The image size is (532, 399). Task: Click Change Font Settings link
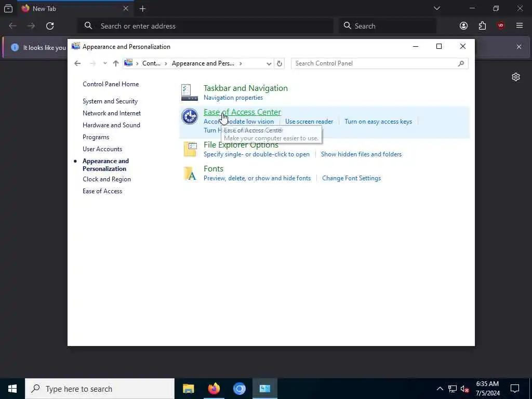tap(351, 178)
